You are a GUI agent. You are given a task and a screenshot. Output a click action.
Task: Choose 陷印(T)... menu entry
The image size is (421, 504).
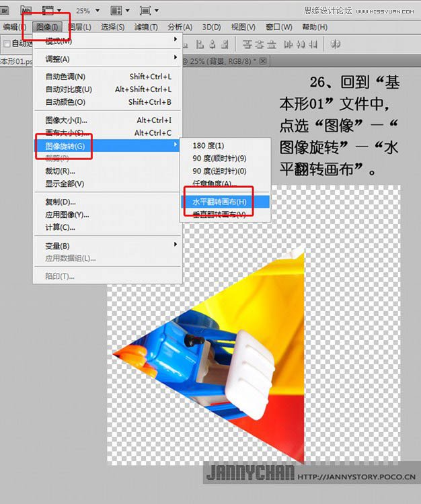(108, 276)
